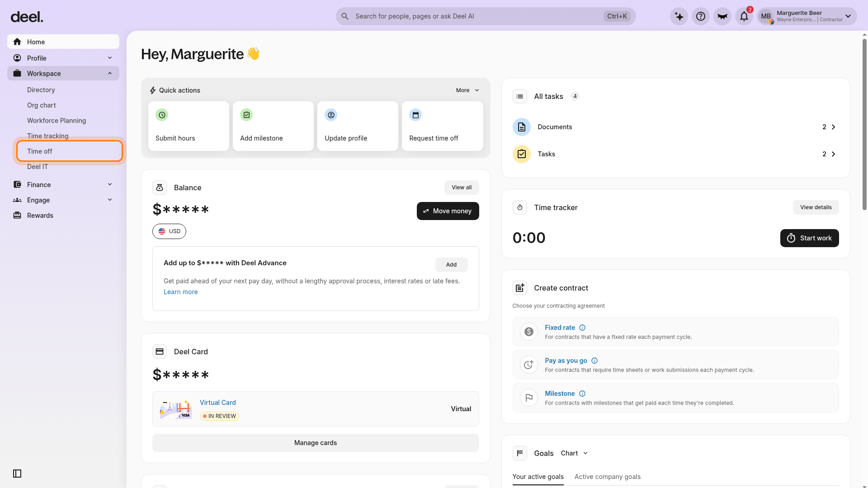Select the USD currency chip
This screenshot has width=868, height=488.
[x=169, y=231]
